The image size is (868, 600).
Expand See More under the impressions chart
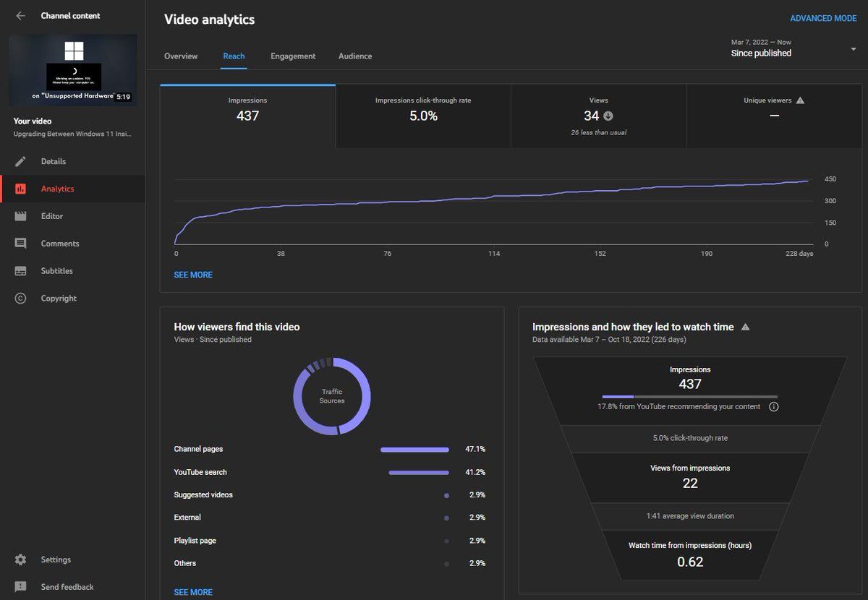pyautogui.click(x=193, y=275)
